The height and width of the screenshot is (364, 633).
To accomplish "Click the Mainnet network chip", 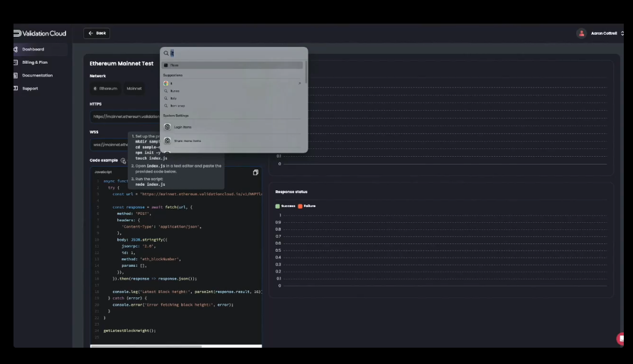I will (x=134, y=89).
